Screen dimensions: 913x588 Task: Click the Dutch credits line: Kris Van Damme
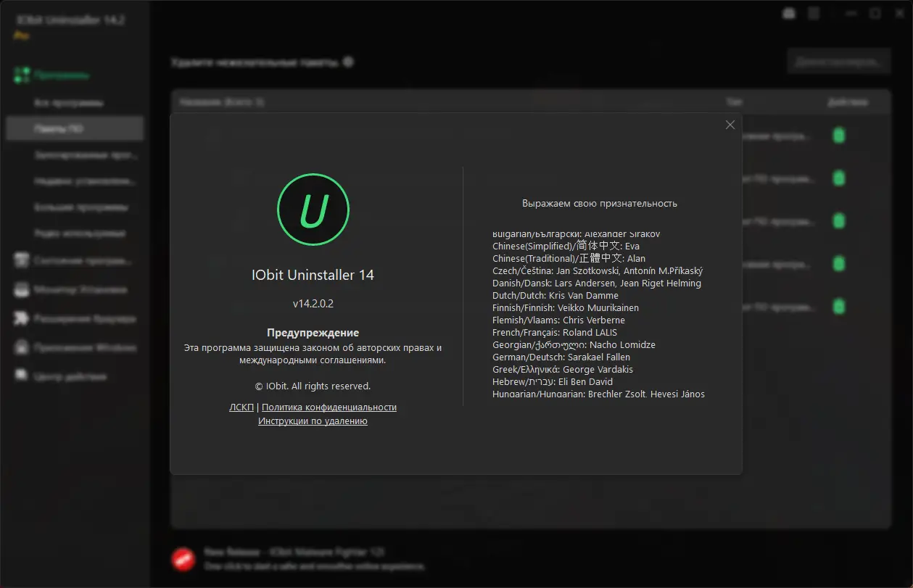click(x=555, y=296)
